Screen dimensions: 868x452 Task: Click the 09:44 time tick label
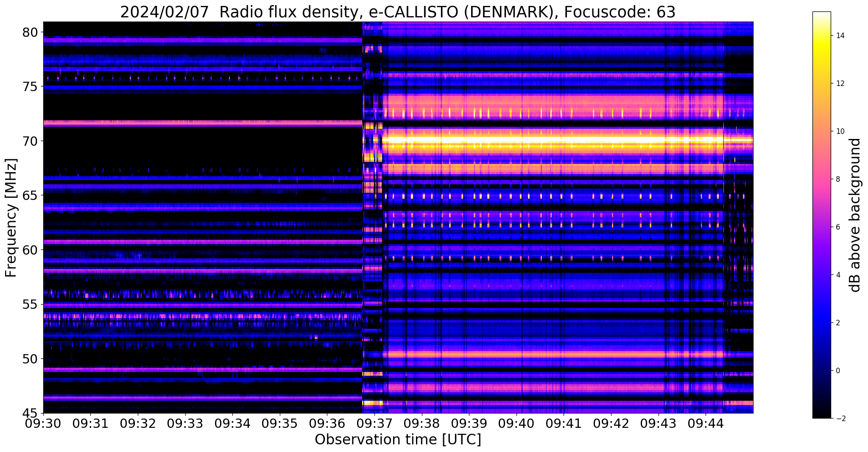706,424
